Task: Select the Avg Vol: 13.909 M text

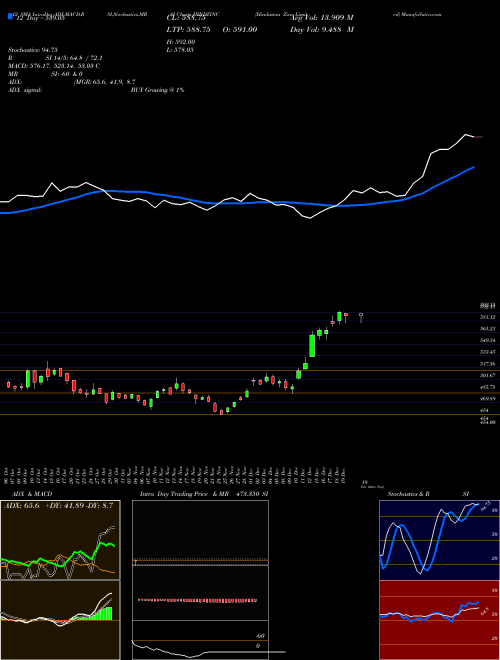Action: 322,17
